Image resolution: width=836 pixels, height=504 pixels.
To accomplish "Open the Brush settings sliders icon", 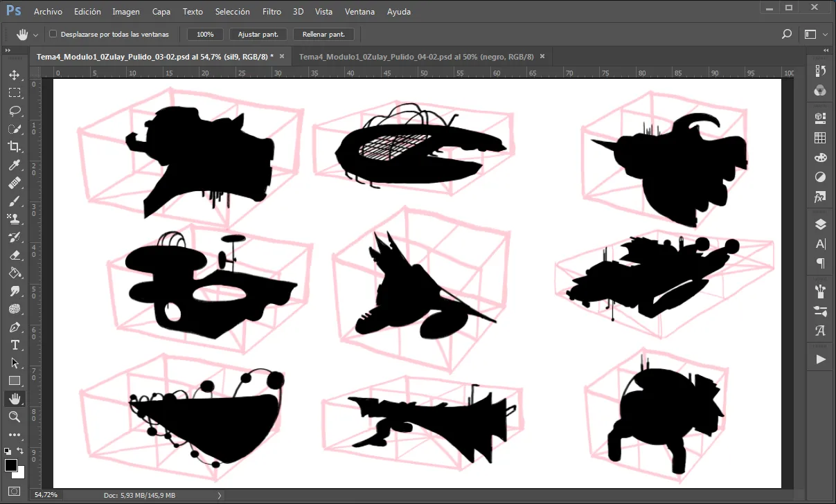I will (821, 310).
